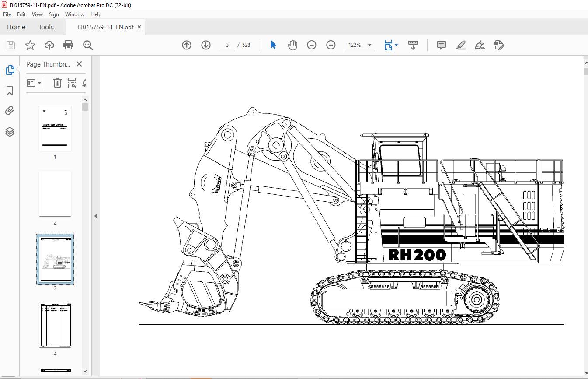Click the page number input field

coord(227,45)
